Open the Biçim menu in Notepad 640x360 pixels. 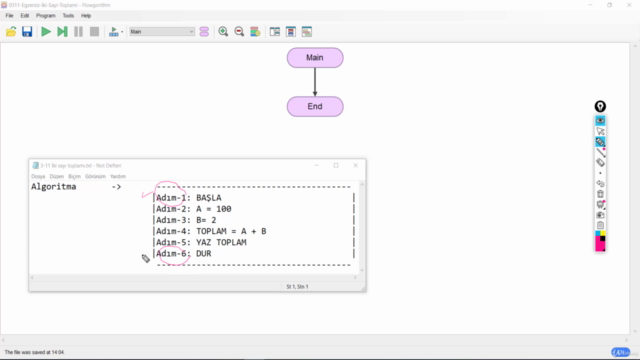tap(74, 176)
